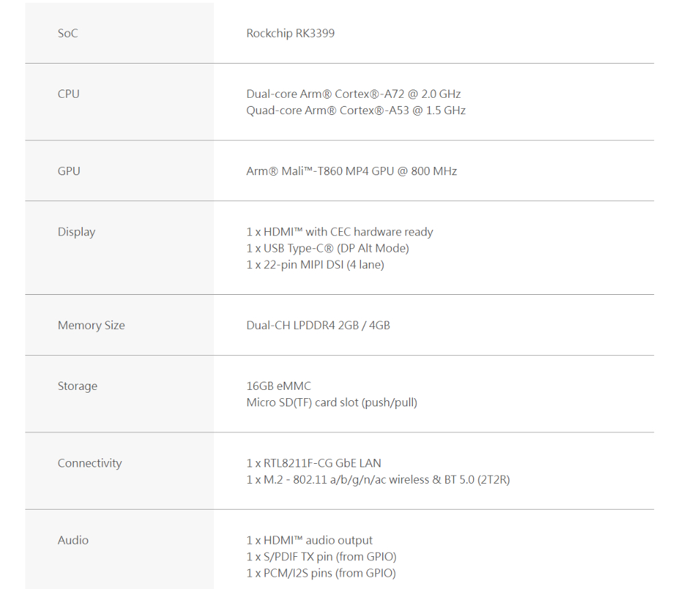The height and width of the screenshot is (589, 700).
Task: Click the 16GB eMMC text
Action: click(x=278, y=387)
